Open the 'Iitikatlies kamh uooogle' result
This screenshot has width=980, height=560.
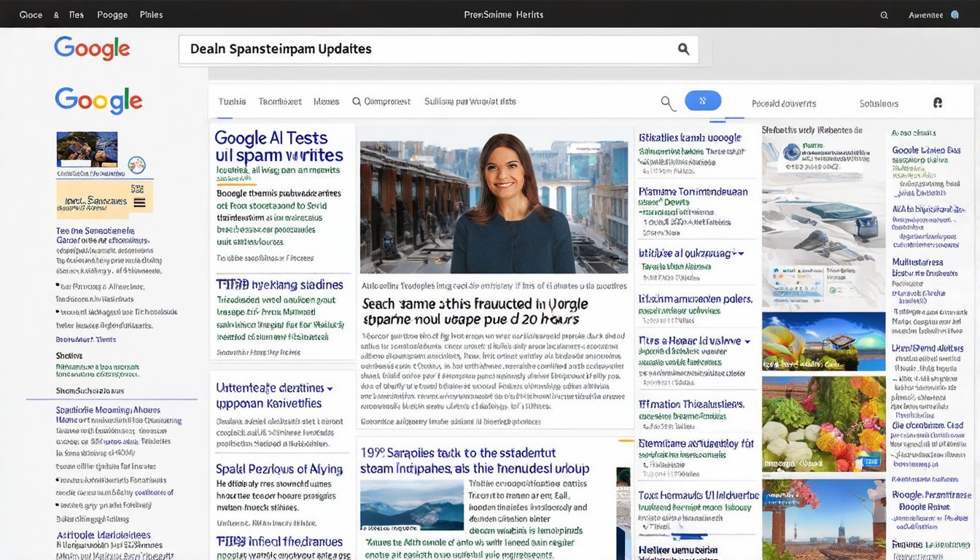tap(690, 137)
